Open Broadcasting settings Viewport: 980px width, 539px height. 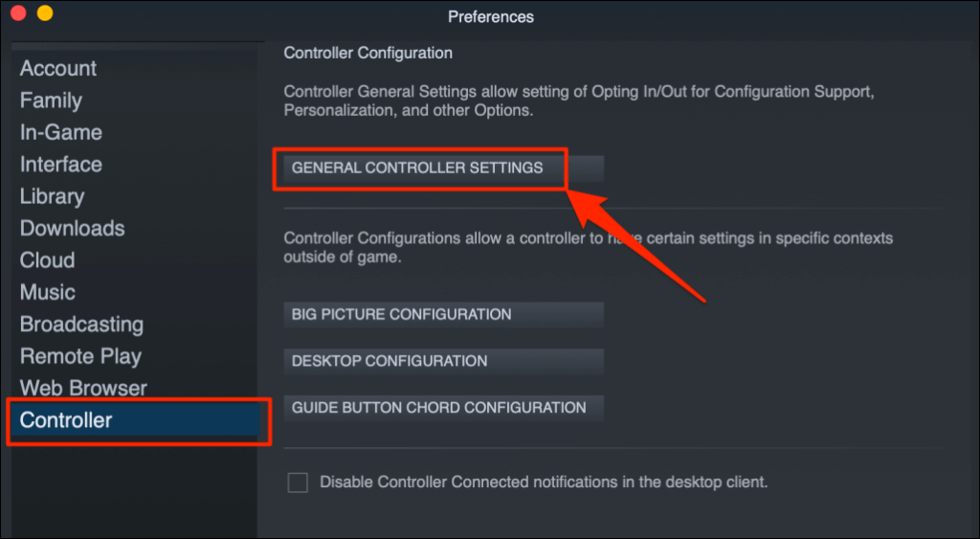81,325
